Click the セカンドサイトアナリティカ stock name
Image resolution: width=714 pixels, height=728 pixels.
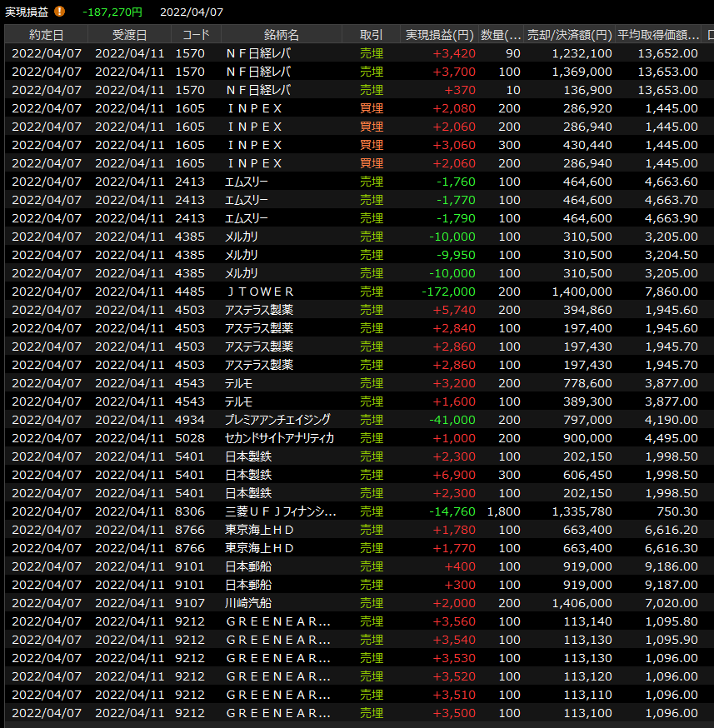click(x=279, y=438)
